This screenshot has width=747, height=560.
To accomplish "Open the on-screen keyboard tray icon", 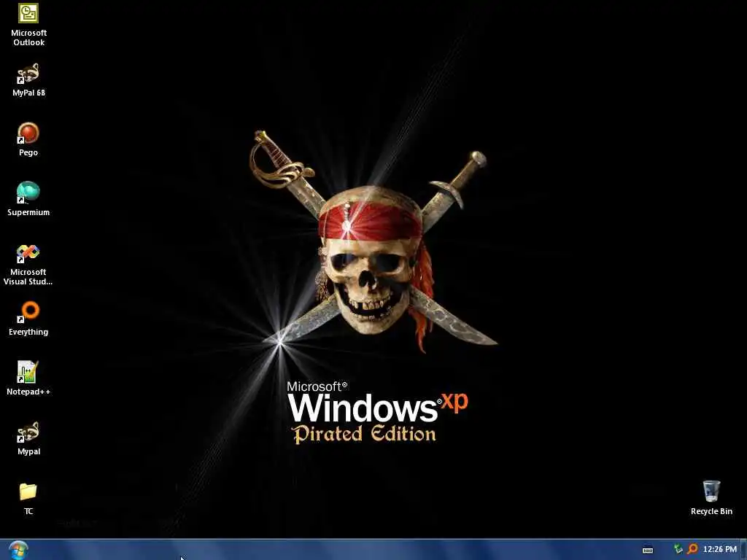I will click(648, 550).
